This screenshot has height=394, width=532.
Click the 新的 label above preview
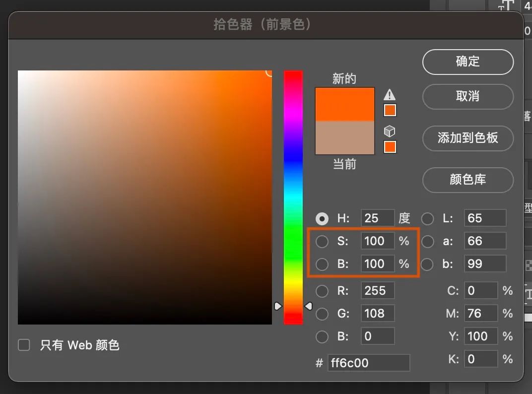[344, 78]
